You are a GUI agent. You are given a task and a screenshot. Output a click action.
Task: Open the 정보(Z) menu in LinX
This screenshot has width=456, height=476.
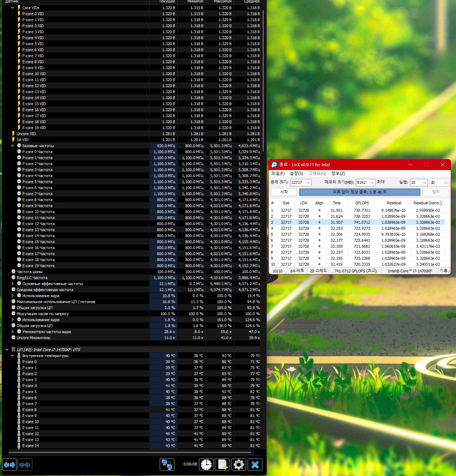[338, 173]
